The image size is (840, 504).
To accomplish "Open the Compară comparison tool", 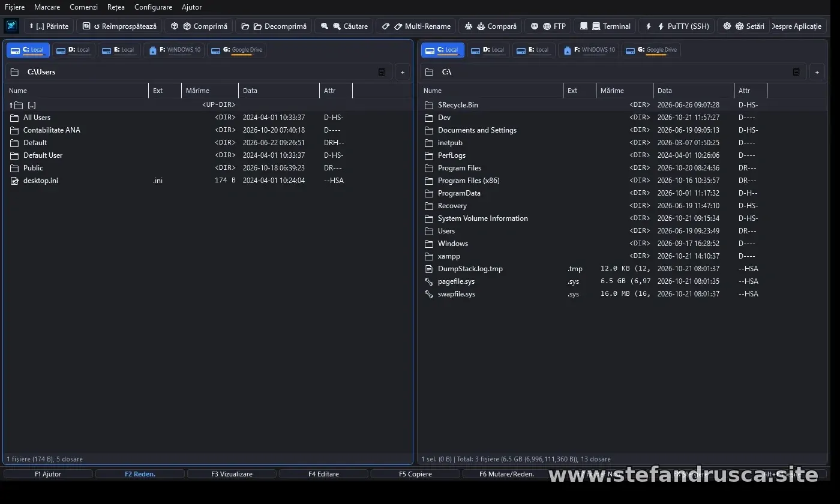I will [490, 26].
